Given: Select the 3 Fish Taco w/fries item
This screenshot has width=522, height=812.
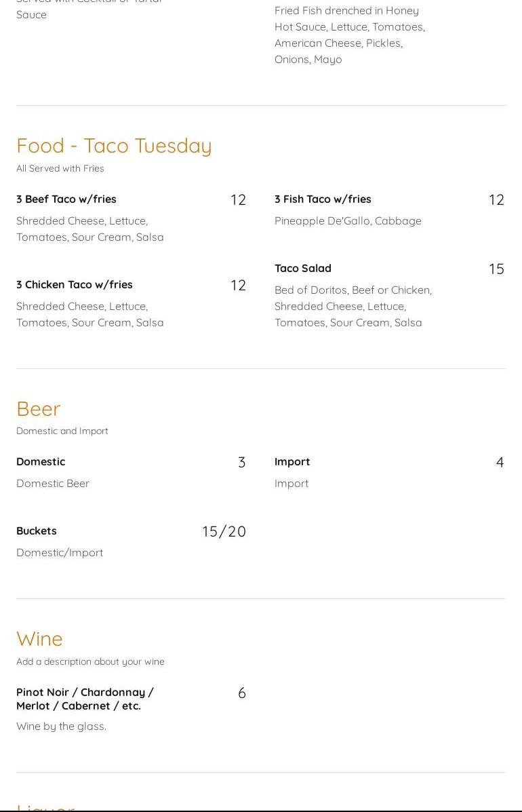Looking at the screenshot, I should coord(323,199).
